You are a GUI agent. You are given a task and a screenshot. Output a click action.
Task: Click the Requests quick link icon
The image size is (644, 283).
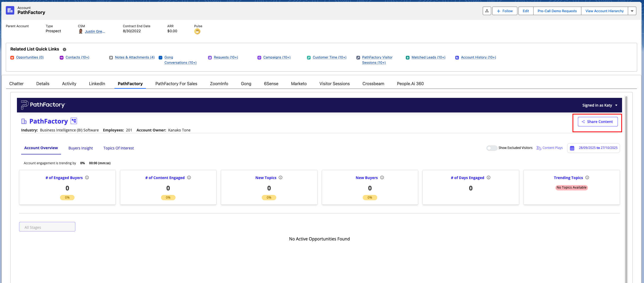pyautogui.click(x=210, y=58)
